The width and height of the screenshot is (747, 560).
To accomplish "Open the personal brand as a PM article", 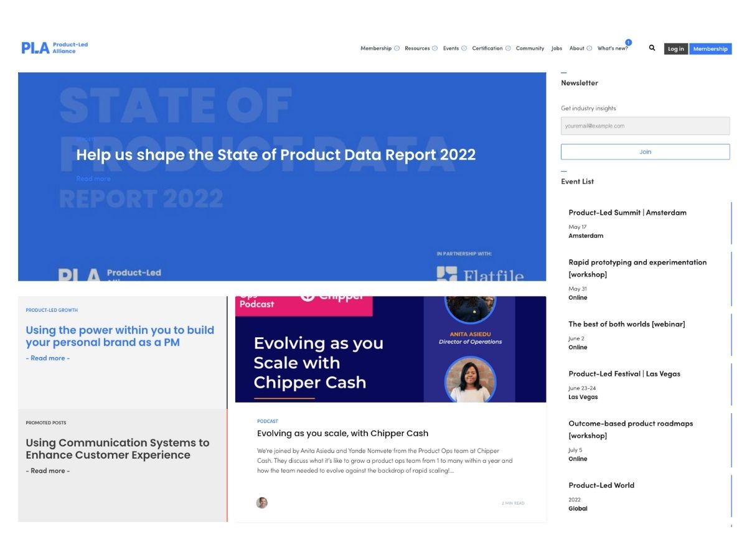I will [x=120, y=336].
